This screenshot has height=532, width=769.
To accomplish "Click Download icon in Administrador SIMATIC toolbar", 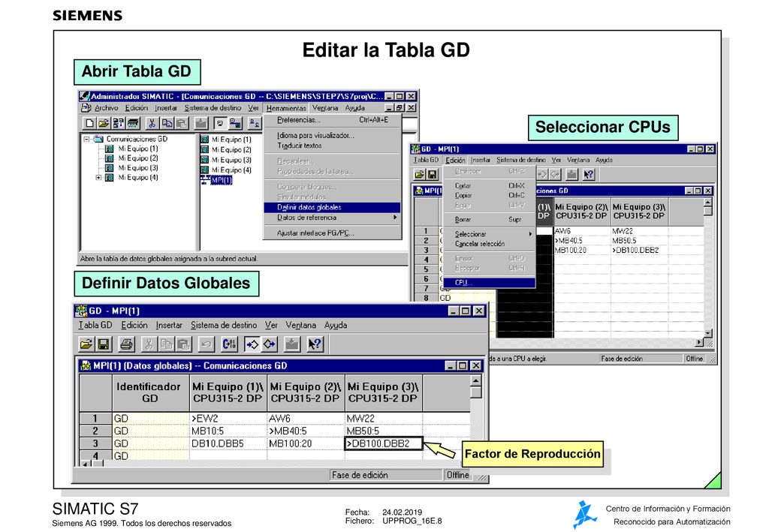I will pyautogui.click(x=201, y=124).
